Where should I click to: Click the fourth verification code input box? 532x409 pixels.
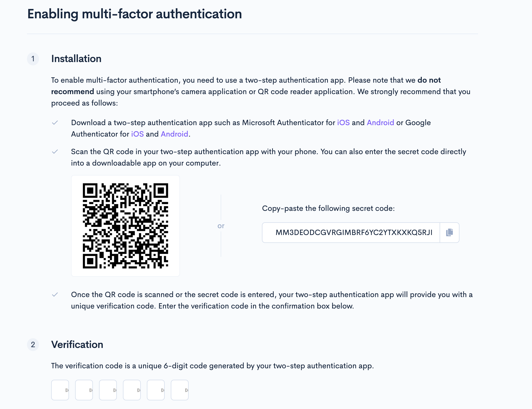[132, 390]
